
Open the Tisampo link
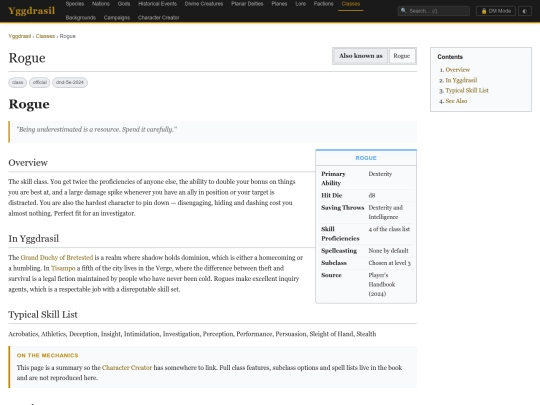(63, 268)
